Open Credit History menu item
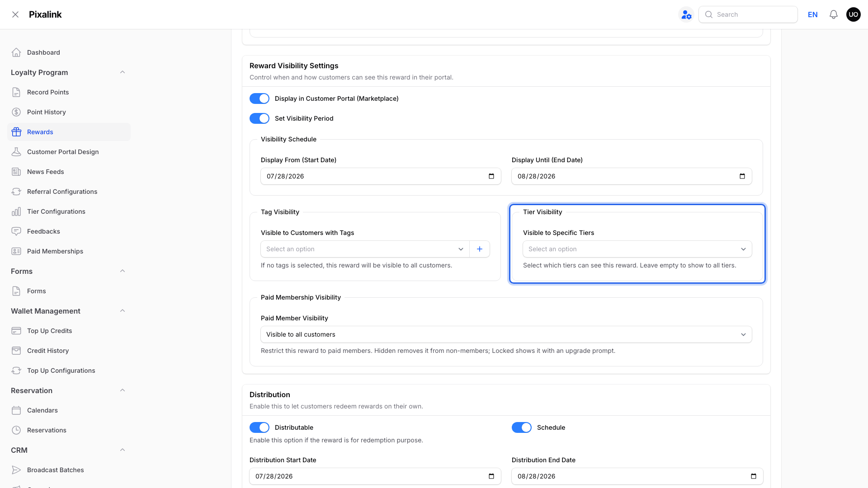Screen dimensions: 868x488 (69, 351)
